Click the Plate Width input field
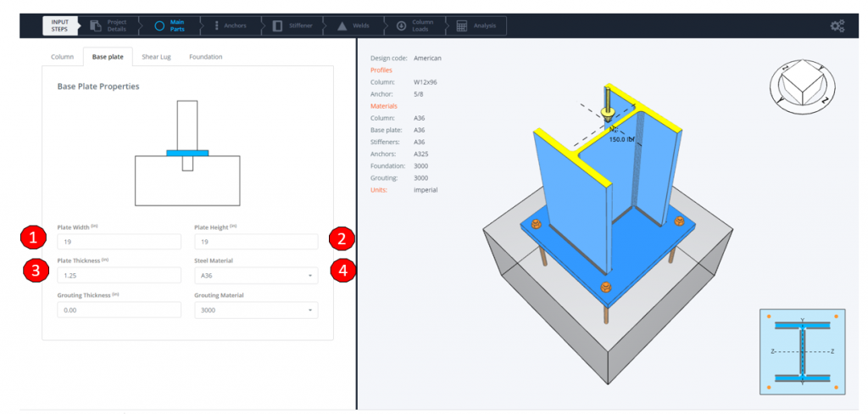 [118, 242]
